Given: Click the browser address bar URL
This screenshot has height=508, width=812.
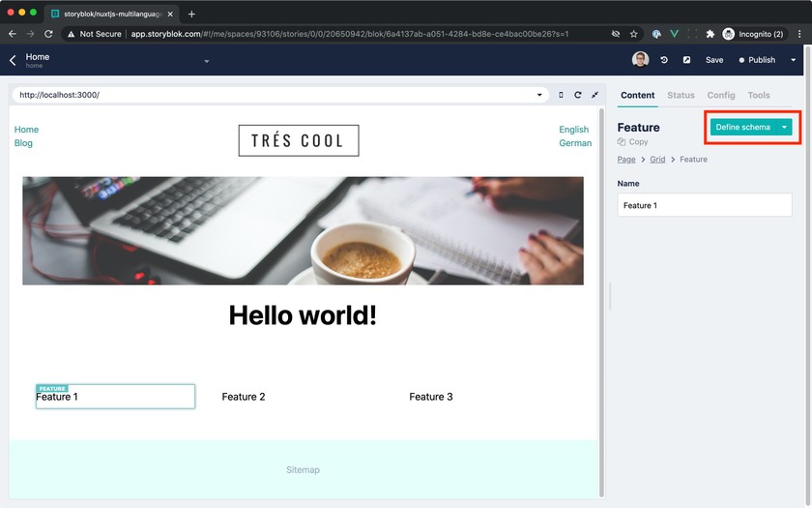Looking at the screenshot, I should [x=350, y=34].
